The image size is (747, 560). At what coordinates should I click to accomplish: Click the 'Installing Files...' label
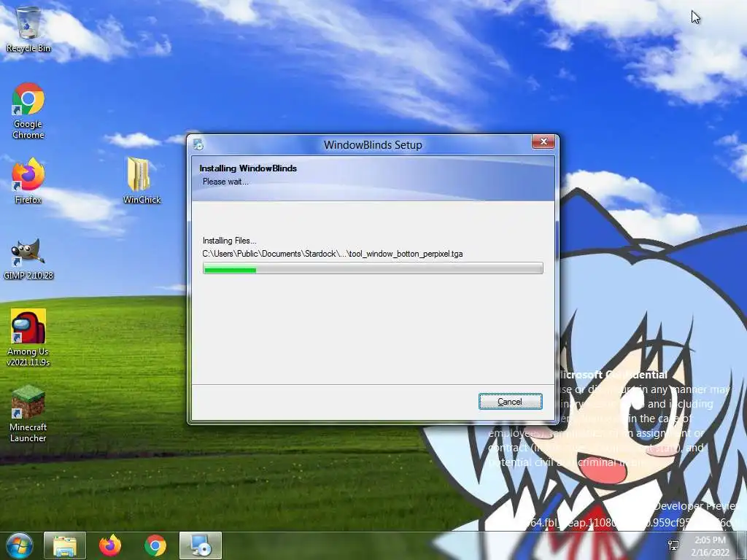point(229,241)
